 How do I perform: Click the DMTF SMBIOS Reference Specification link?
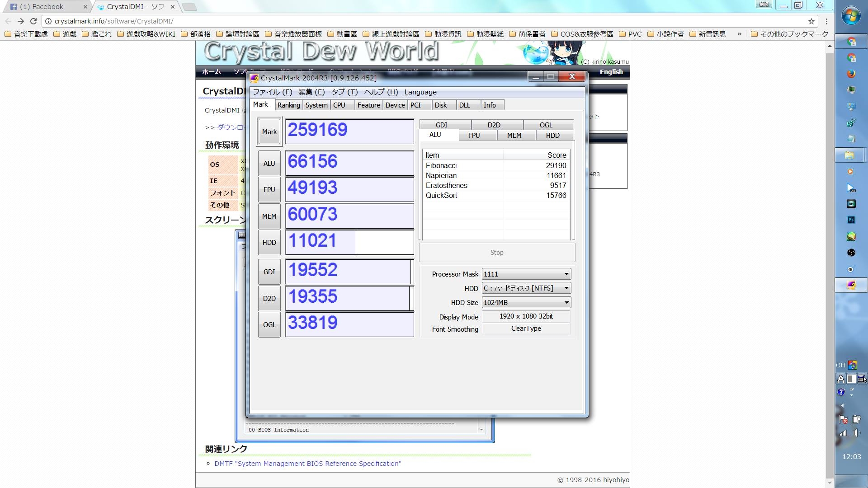307,464
